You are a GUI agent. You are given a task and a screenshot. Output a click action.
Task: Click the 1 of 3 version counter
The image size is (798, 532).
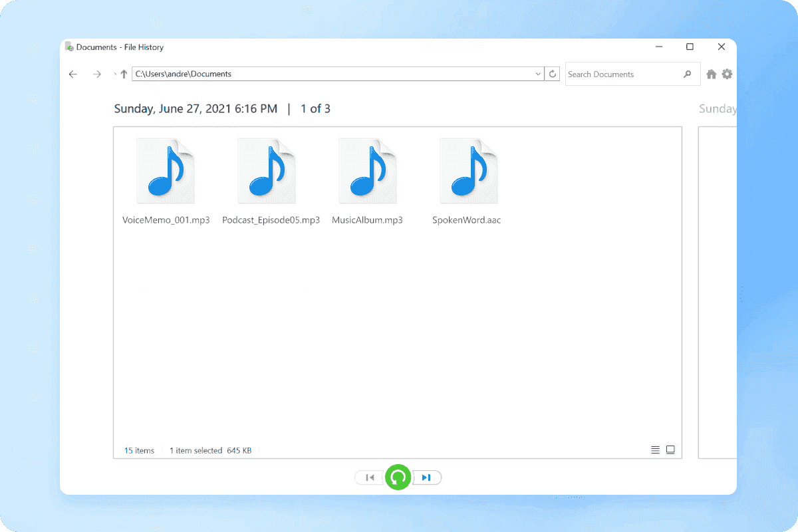315,109
